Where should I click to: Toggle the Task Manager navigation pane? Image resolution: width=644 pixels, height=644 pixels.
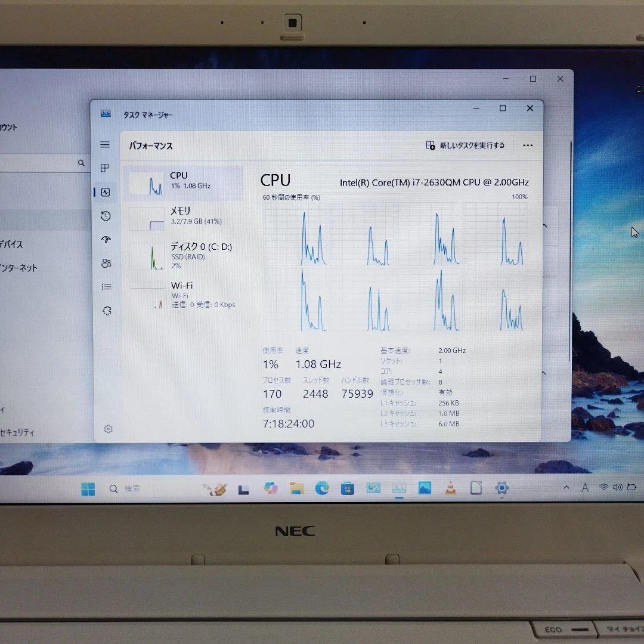point(105,144)
